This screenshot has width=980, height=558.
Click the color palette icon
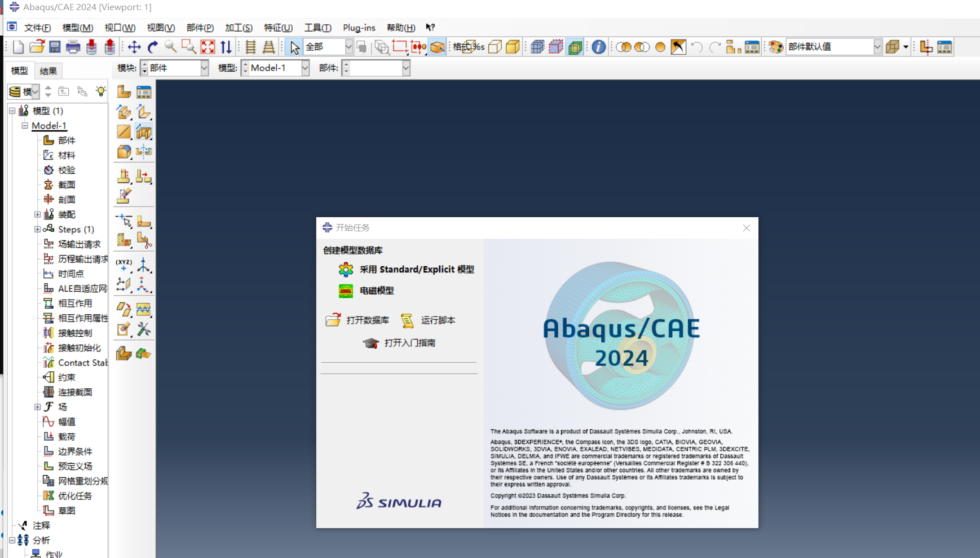[776, 47]
